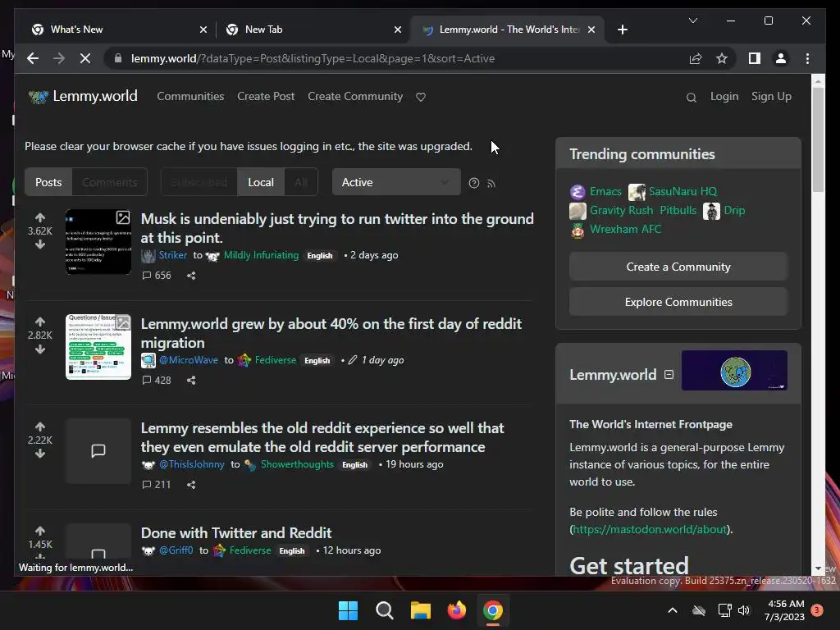Share the Musk twitter post
This screenshot has width=840, height=630.
point(191,276)
